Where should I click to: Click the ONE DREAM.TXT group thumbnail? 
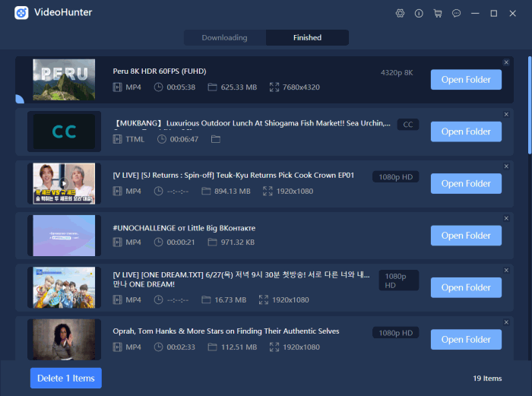point(64,287)
